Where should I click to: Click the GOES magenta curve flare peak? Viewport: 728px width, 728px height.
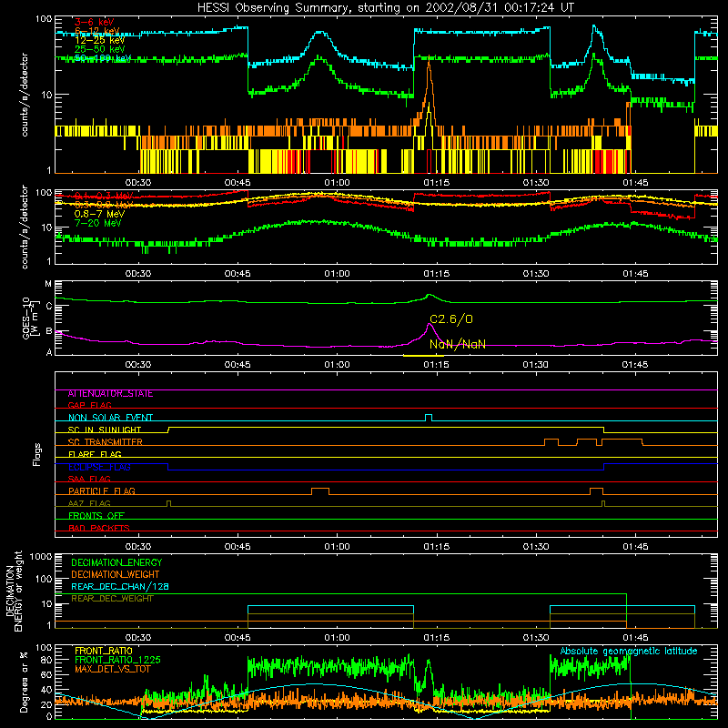click(x=430, y=325)
